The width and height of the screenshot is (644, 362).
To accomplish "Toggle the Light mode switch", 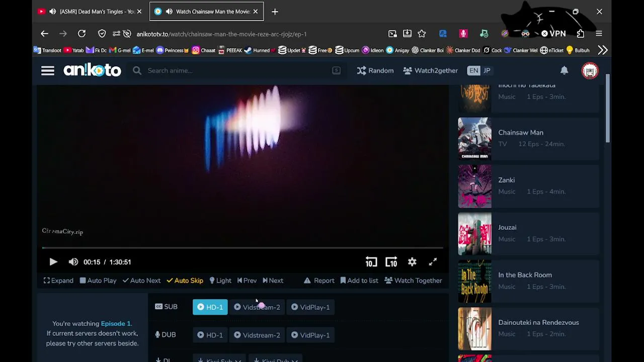I will pyautogui.click(x=220, y=281).
